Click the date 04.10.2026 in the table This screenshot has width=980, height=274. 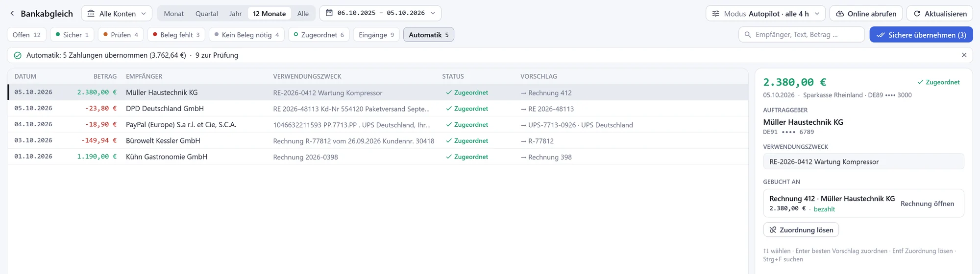(33, 124)
